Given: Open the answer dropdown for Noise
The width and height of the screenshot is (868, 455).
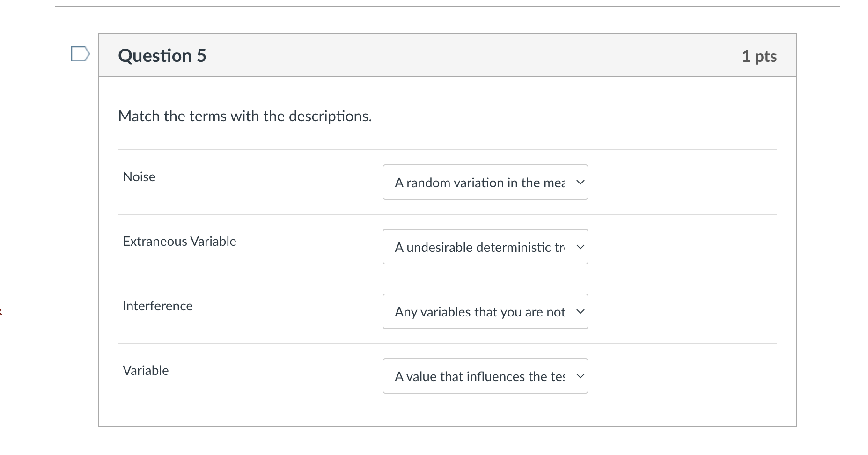Looking at the screenshot, I should pyautogui.click(x=485, y=183).
